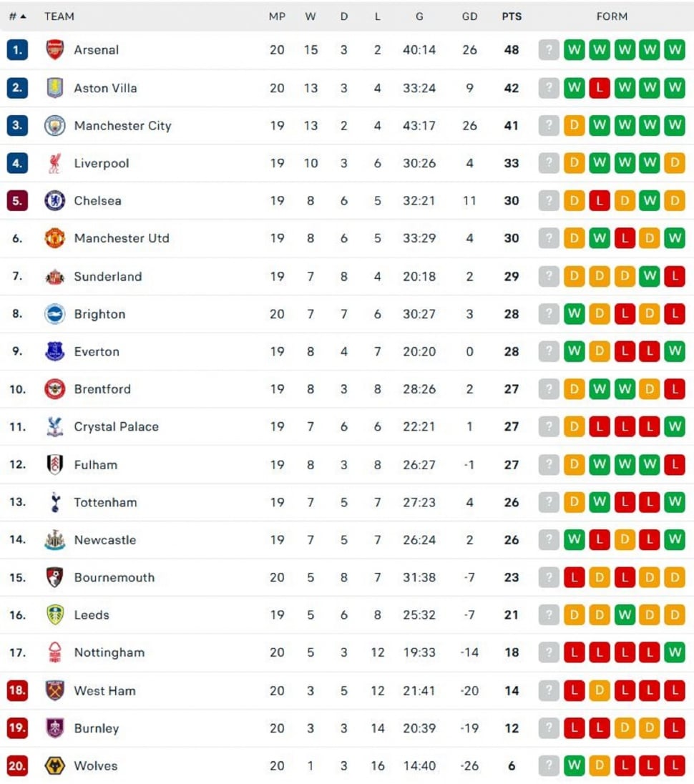Click the Chelsea club crest
The height and width of the screenshot is (784, 694).
(x=56, y=201)
